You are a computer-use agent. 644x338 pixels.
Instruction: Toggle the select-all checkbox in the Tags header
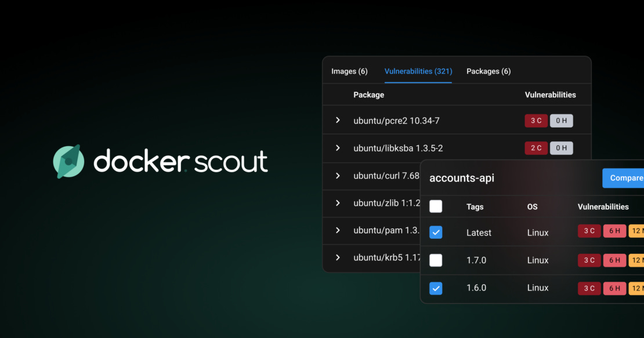436,206
